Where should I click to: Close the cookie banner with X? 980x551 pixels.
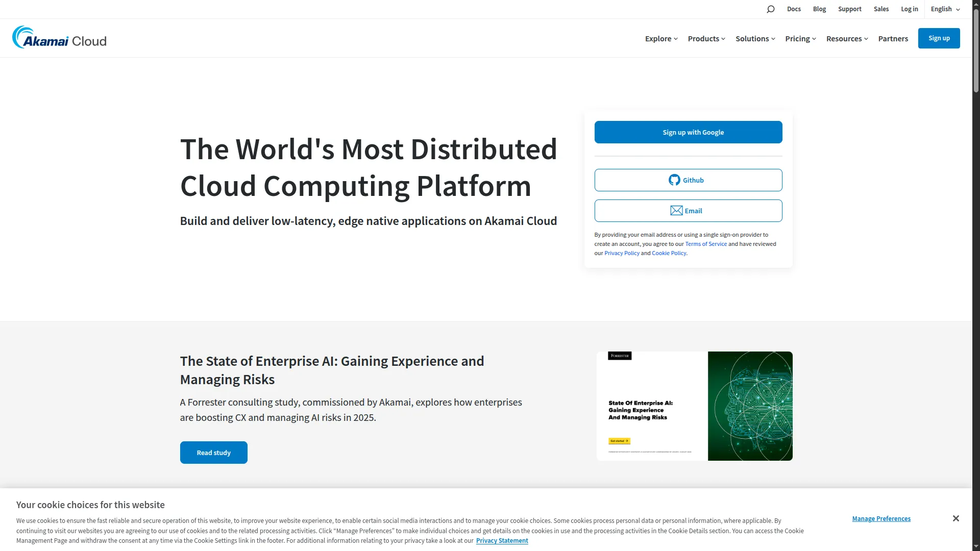coord(956,518)
